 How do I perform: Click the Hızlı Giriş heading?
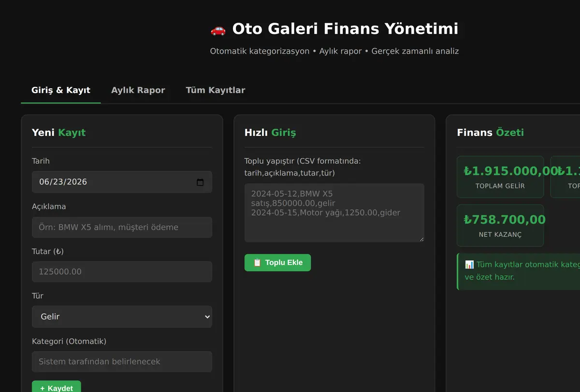[270, 132]
